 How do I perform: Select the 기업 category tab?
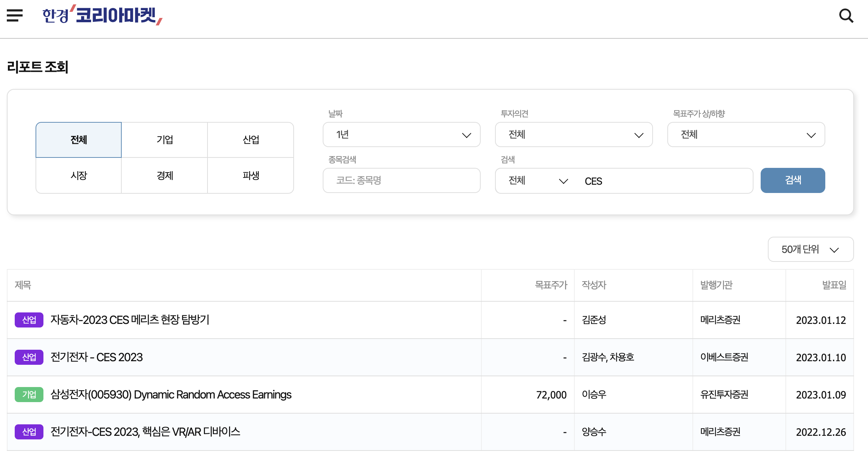pyautogui.click(x=165, y=140)
